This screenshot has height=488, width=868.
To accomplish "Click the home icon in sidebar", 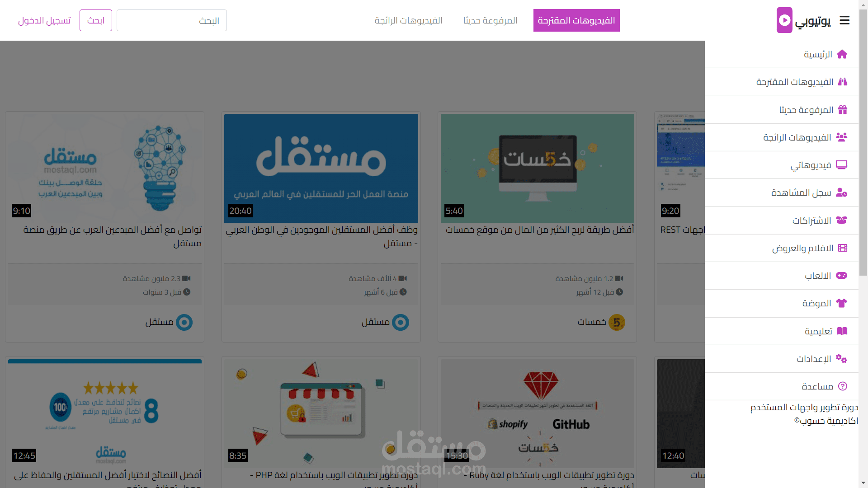I will click(x=842, y=54).
